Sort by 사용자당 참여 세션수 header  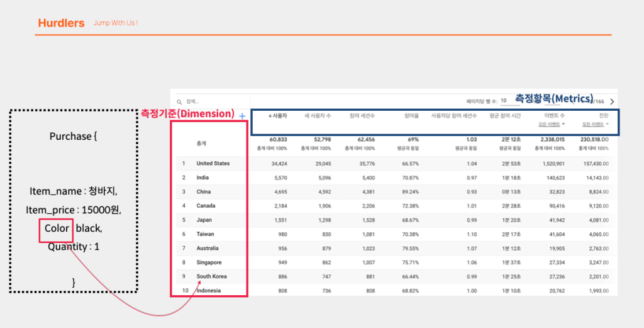(454, 116)
